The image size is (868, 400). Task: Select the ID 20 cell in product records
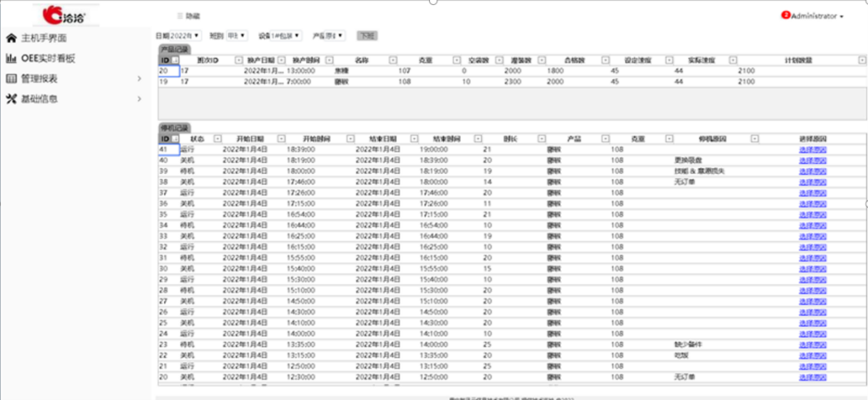[164, 71]
